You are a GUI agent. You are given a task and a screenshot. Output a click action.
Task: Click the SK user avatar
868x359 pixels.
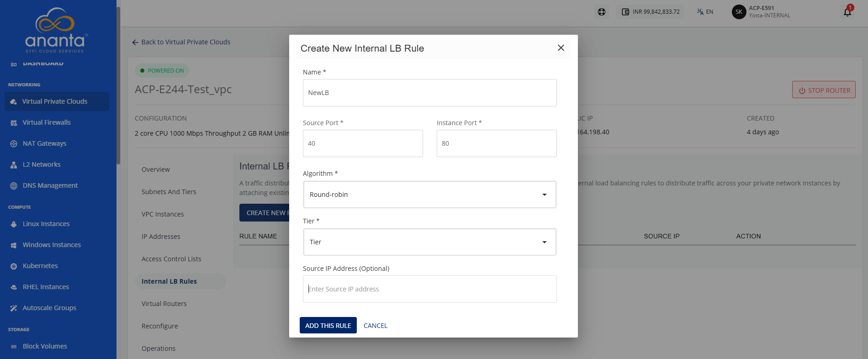pos(739,12)
